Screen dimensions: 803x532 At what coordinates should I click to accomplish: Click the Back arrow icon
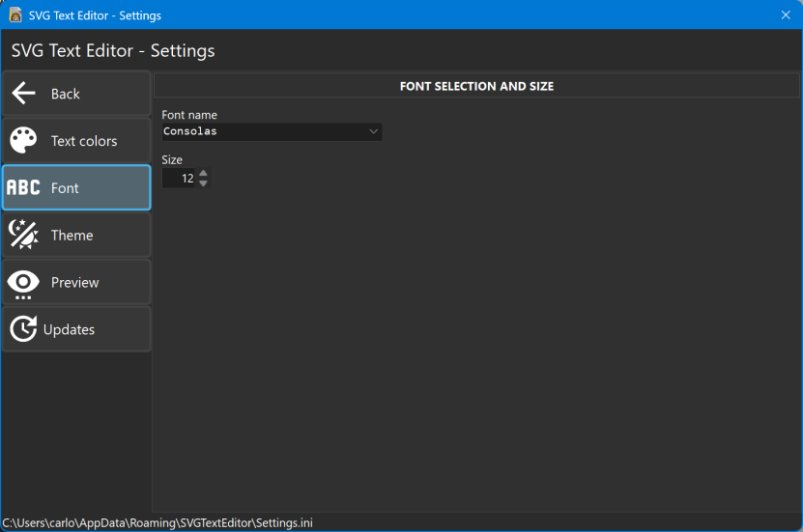pyautogui.click(x=23, y=94)
